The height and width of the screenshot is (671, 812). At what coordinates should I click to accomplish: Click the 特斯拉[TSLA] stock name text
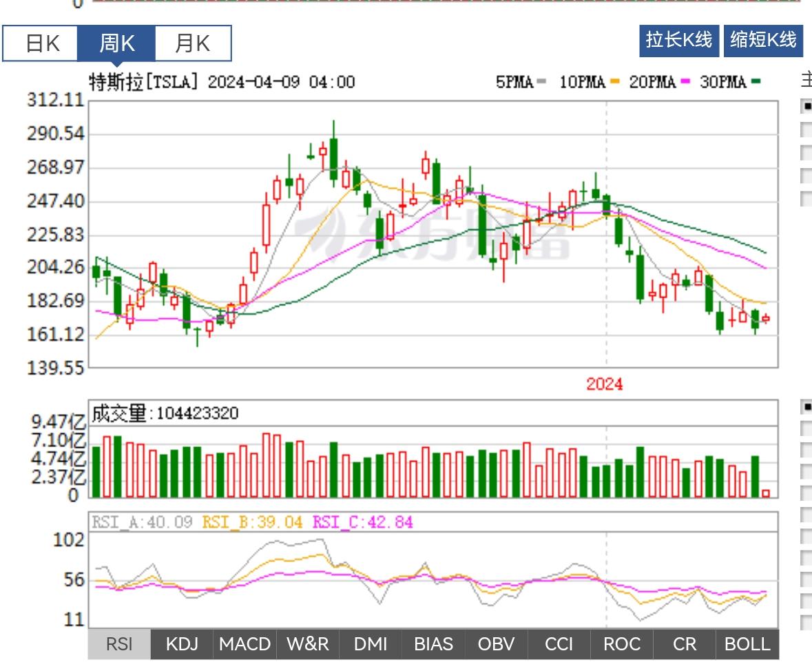(x=143, y=82)
